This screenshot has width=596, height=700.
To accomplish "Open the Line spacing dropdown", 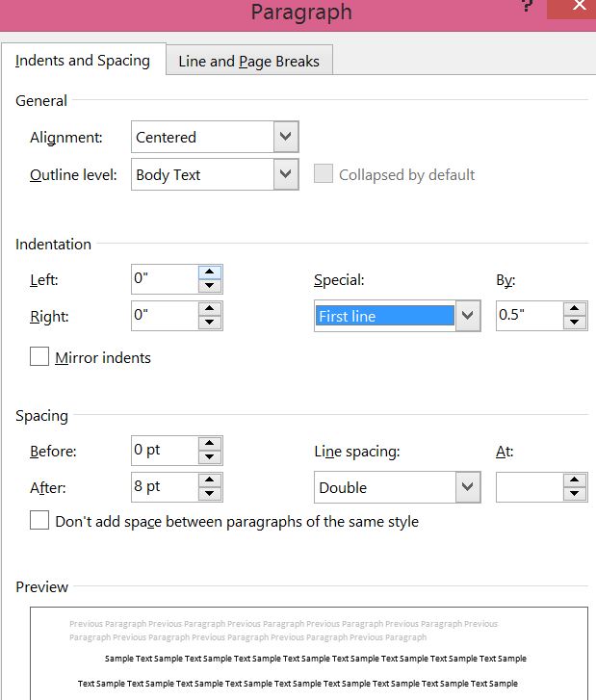I will (x=467, y=487).
